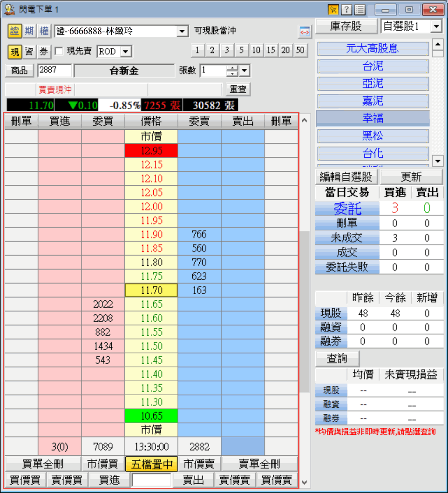Image resolution: width=448 pixels, height=493 pixels.
Task: Click the list settings icon in title bar
Action: tap(360, 9)
